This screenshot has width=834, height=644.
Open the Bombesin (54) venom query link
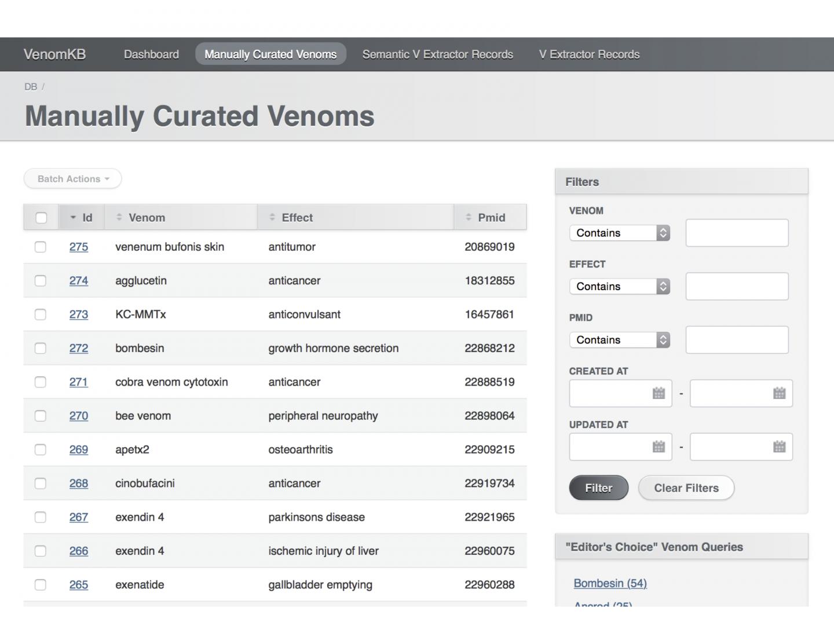tap(610, 583)
